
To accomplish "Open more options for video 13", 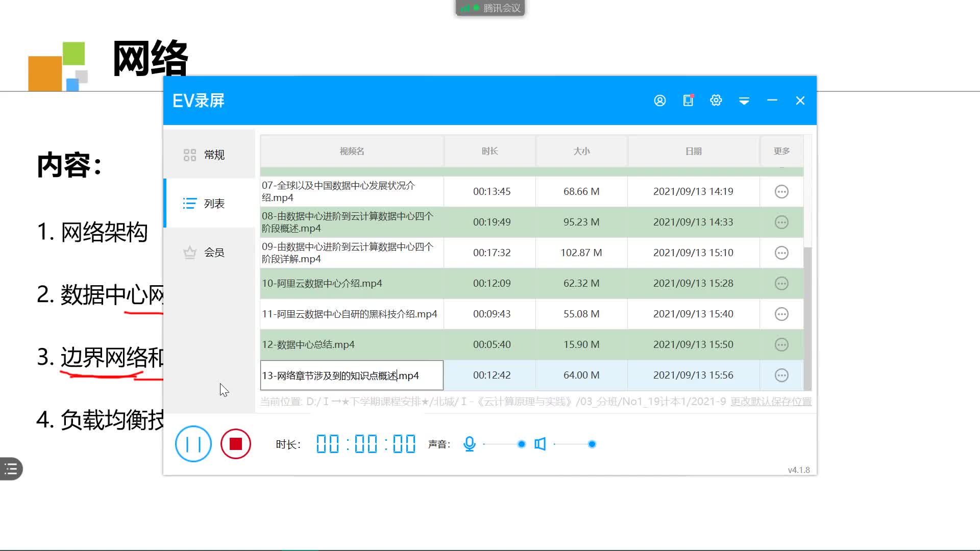I will (x=781, y=375).
